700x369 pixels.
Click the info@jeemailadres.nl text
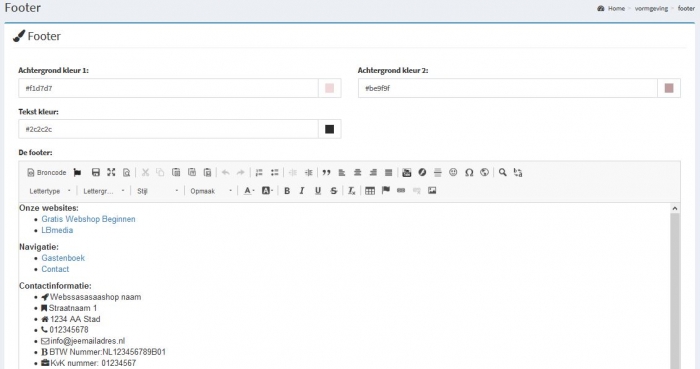88,341
